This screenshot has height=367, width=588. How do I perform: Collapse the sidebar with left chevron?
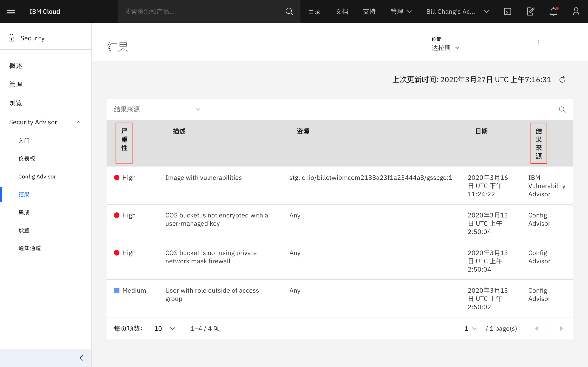point(81,358)
